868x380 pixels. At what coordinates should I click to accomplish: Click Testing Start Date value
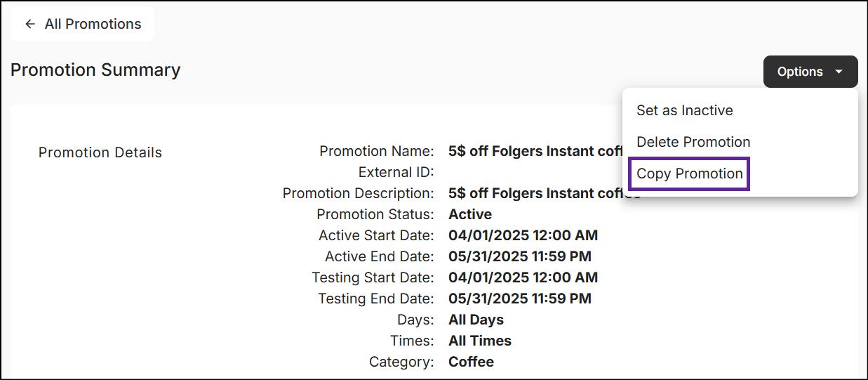(x=523, y=277)
